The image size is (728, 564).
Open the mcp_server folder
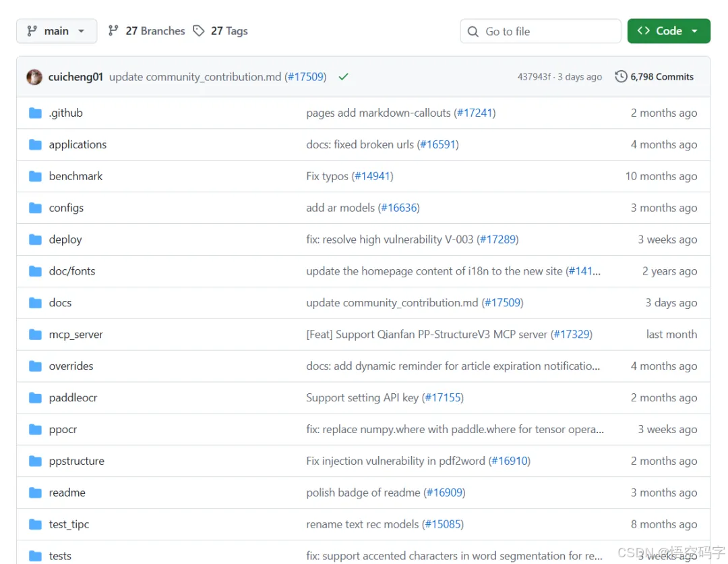tap(76, 335)
